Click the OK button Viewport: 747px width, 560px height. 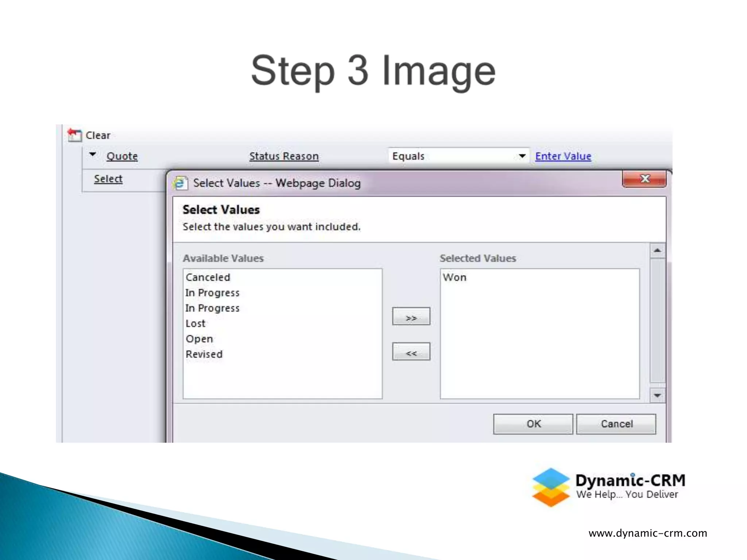pyautogui.click(x=533, y=424)
